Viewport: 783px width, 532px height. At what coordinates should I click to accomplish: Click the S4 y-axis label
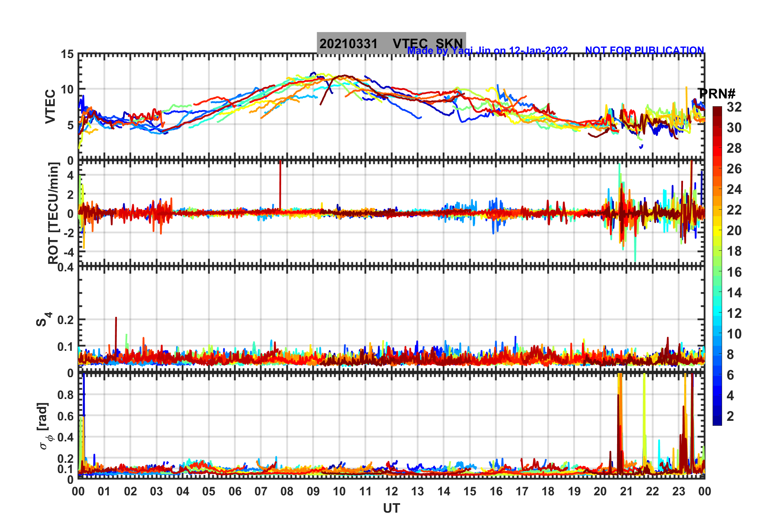pyautogui.click(x=44, y=319)
